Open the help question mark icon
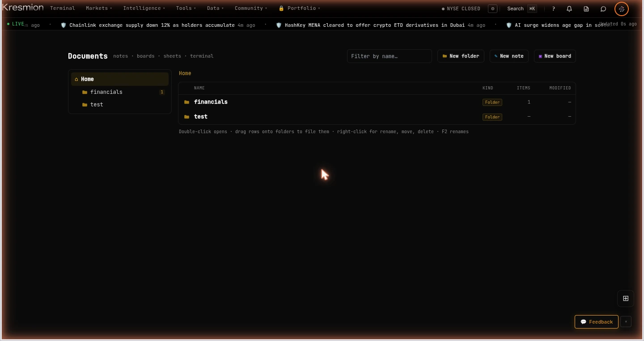The image size is (644, 341). click(553, 8)
